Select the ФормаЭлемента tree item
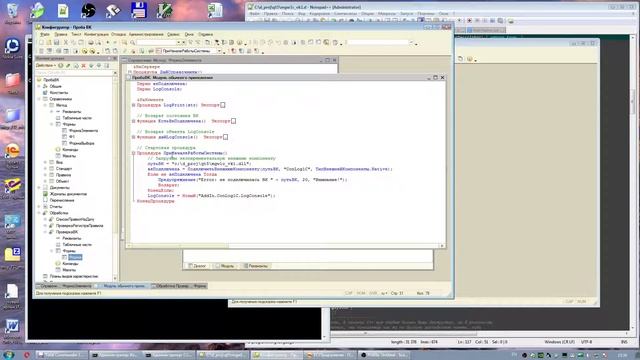The height and width of the screenshot is (360, 640). (x=83, y=131)
